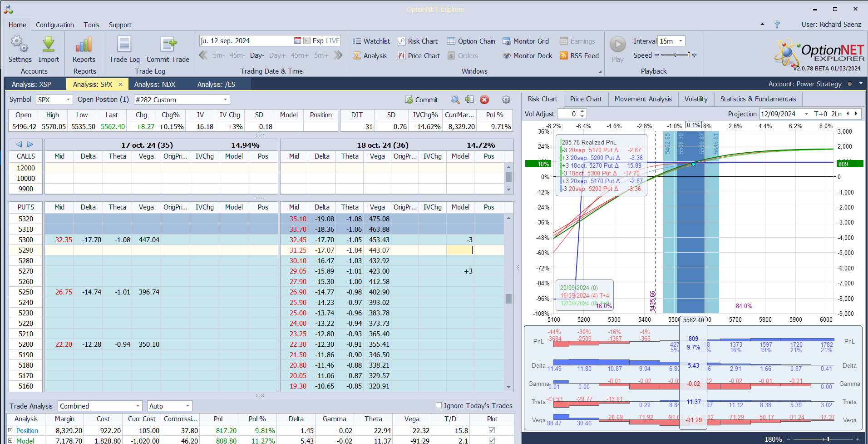Toggle Plot checkbox for Model row

coord(492,440)
